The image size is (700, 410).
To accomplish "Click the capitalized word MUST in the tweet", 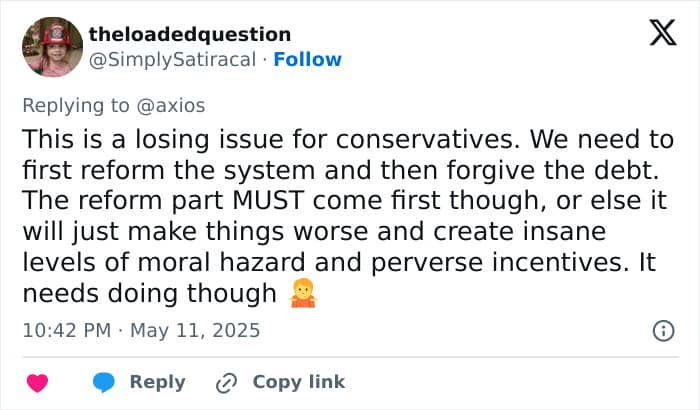I will [x=268, y=200].
